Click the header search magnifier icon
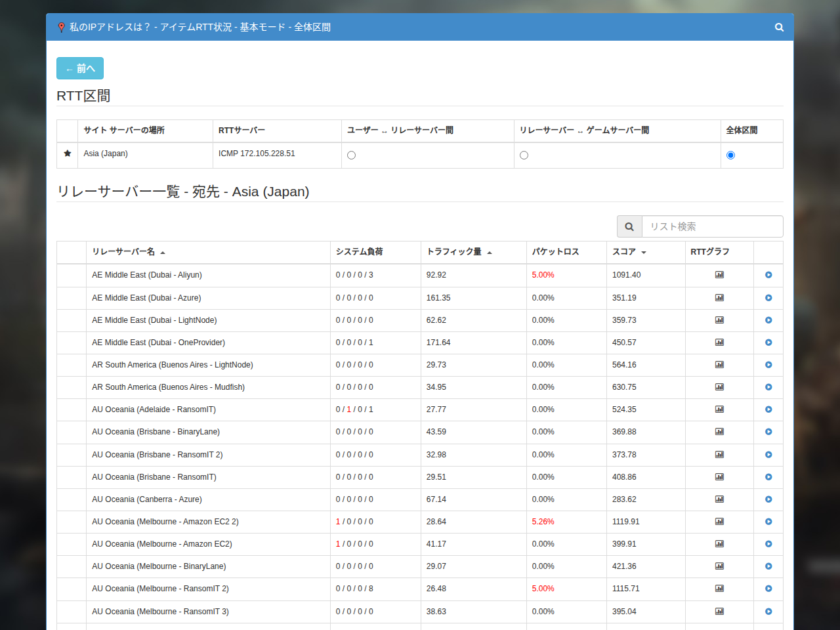The image size is (840, 630). pyautogui.click(x=779, y=27)
